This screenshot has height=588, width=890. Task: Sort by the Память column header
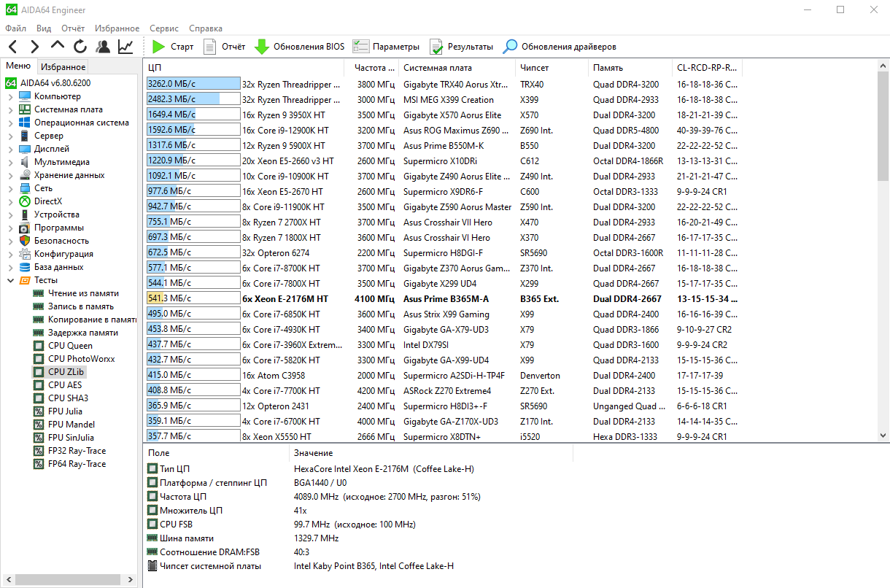click(x=630, y=68)
